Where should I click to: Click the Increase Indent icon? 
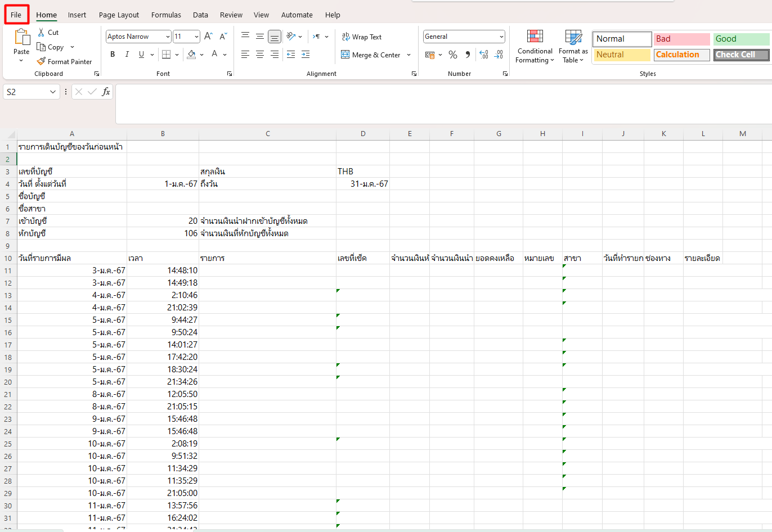click(x=306, y=55)
